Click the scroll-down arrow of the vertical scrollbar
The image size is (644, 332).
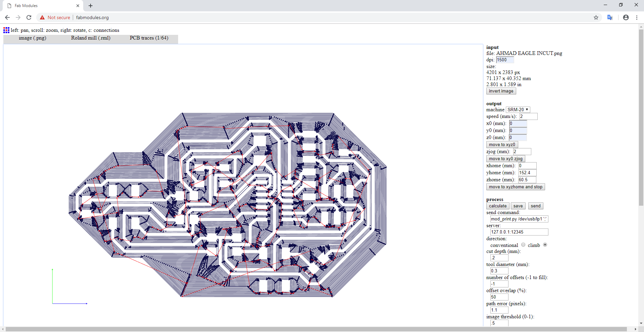[x=641, y=323]
